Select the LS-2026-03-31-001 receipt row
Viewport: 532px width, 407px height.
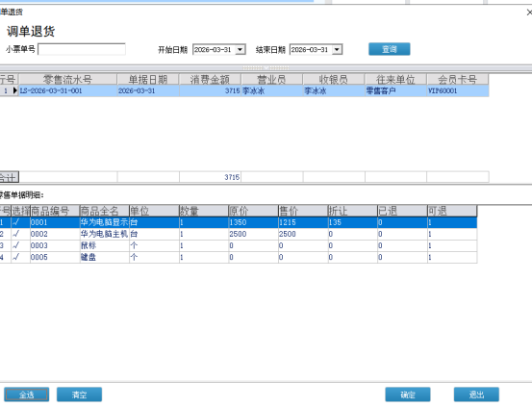click(x=244, y=91)
